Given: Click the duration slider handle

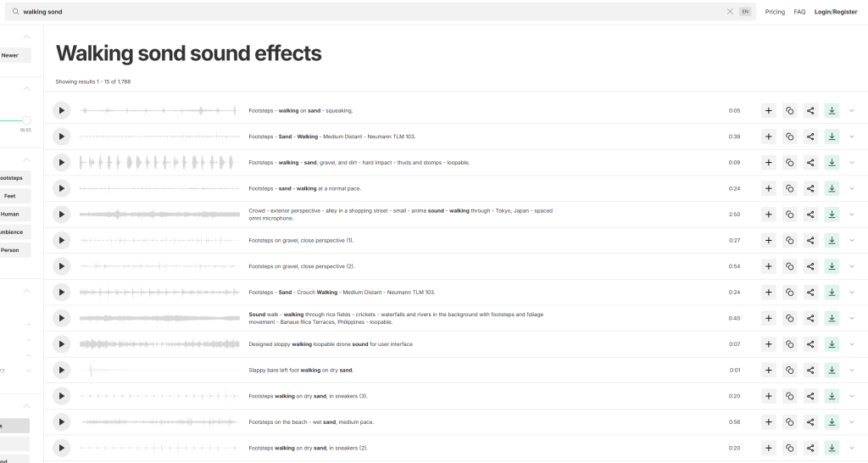Looking at the screenshot, I should [x=26, y=120].
